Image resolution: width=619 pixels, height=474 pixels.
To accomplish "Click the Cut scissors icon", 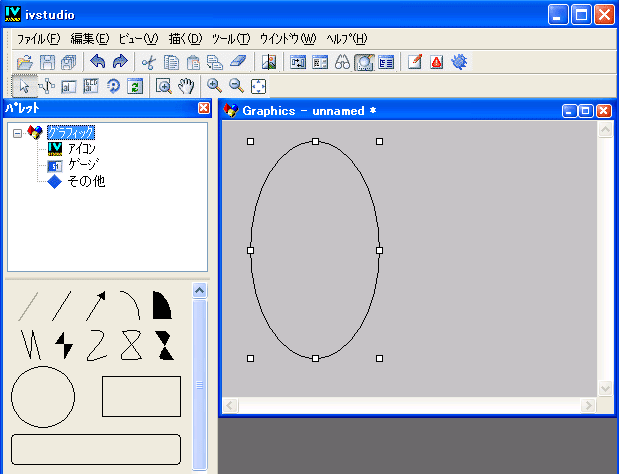I will 149,62.
